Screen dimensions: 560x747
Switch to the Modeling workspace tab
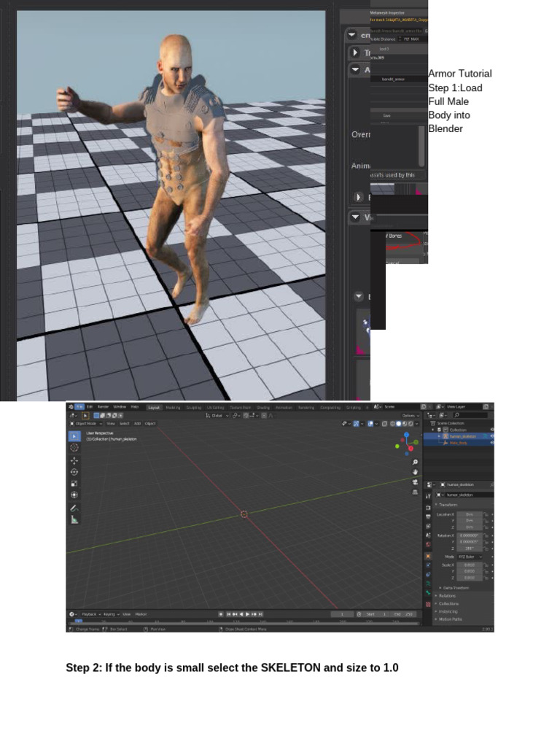[173, 408]
